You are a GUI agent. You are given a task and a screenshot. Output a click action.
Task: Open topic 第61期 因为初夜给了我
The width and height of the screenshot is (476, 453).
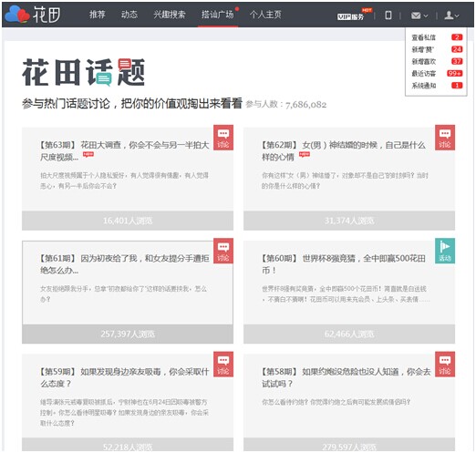click(125, 264)
